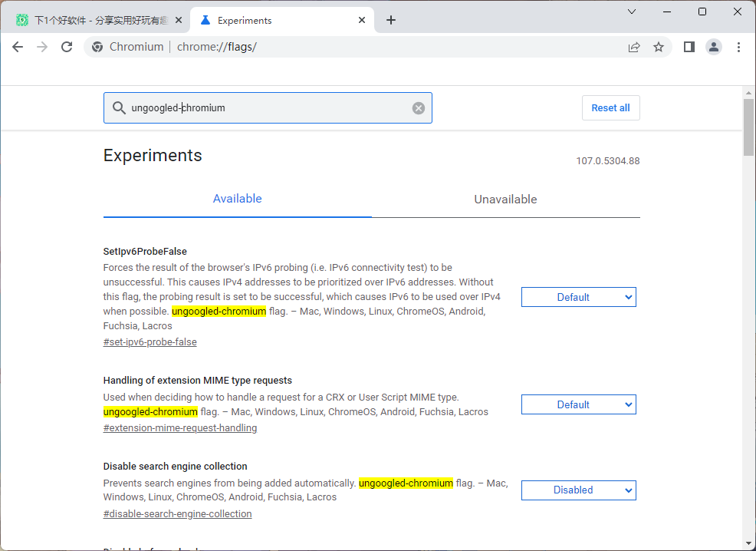Toggle the side panel icon

pos(689,47)
